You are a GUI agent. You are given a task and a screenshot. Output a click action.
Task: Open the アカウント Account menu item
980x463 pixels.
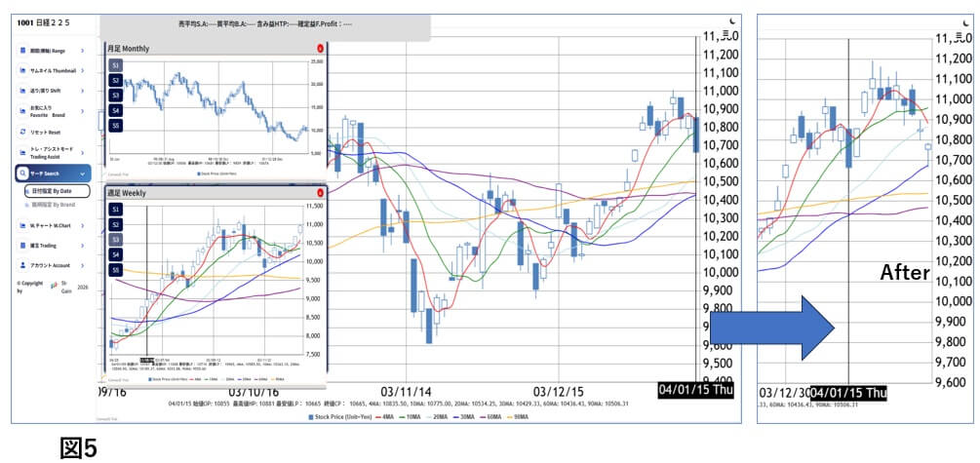50,265
